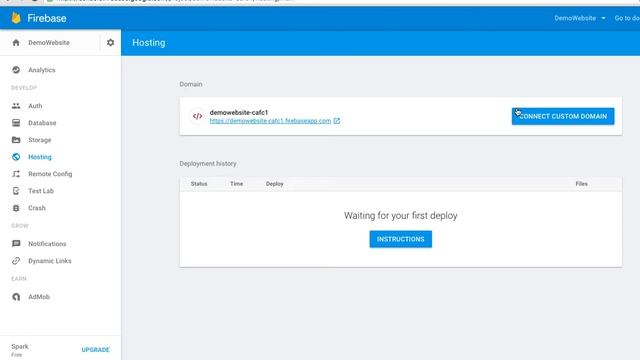Open Dynamic Links section
640x360 pixels.
(50, 261)
